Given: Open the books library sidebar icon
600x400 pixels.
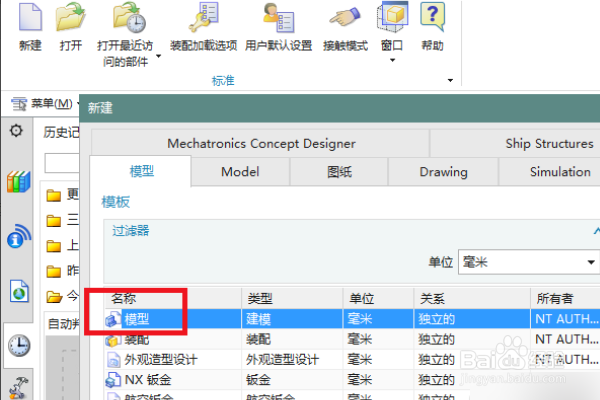Looking at the screenshot, I should tap(18, 181).
